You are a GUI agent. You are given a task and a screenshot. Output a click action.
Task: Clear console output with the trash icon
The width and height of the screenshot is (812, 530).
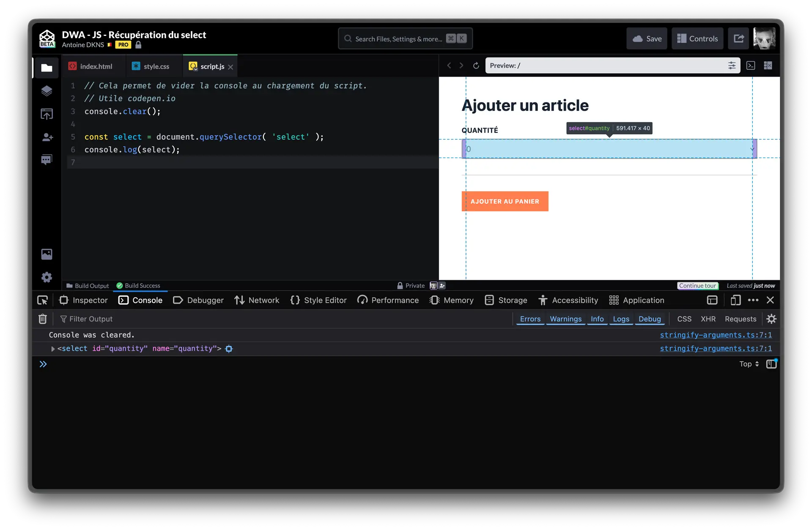(x=42, y=319)
